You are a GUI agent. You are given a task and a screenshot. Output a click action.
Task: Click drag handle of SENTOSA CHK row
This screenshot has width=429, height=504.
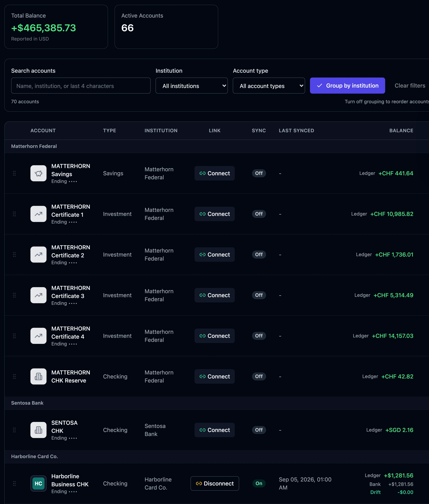click(x=14, y=430)
